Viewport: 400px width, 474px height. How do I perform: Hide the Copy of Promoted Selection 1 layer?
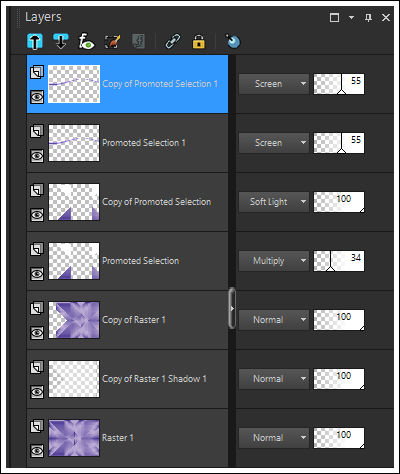[x=37, y=97]
